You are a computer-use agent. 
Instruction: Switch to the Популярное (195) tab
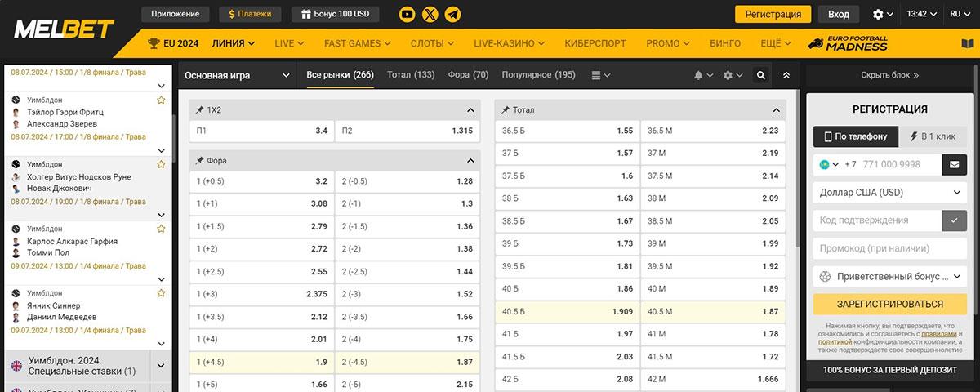538,75
